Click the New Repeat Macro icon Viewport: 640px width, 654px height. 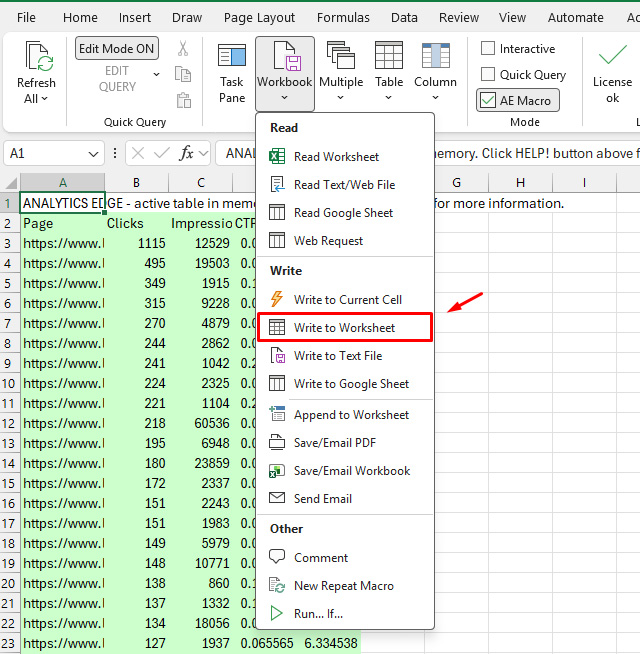click(x=277, y=585)
